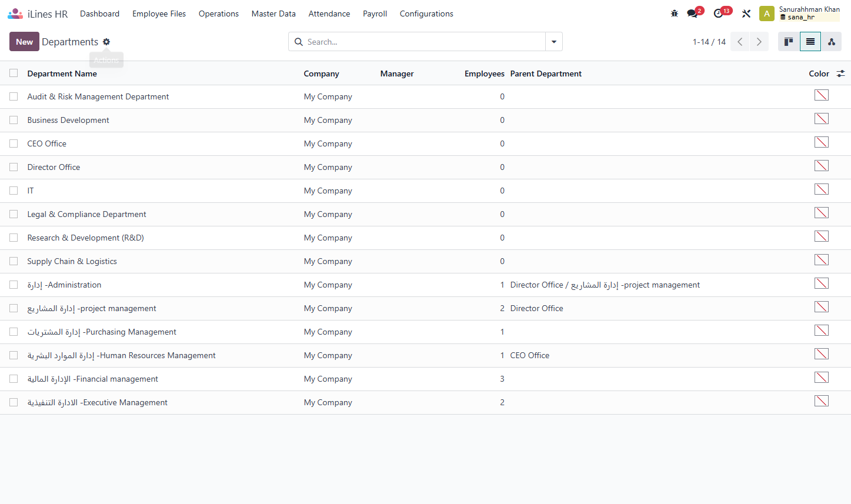851x504 pixels.
Task: Open the Research & Development (R&D) record
Action: (85, 238)
